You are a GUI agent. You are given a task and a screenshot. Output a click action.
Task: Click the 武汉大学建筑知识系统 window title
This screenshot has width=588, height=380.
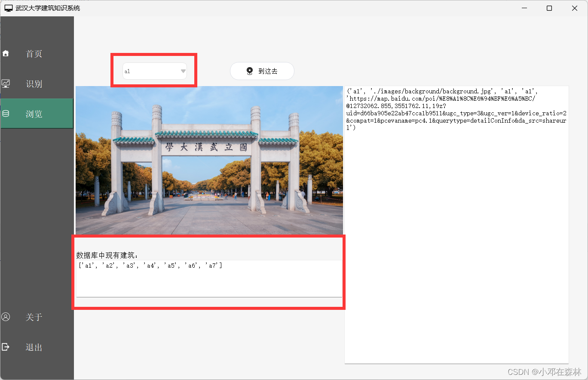48,8
